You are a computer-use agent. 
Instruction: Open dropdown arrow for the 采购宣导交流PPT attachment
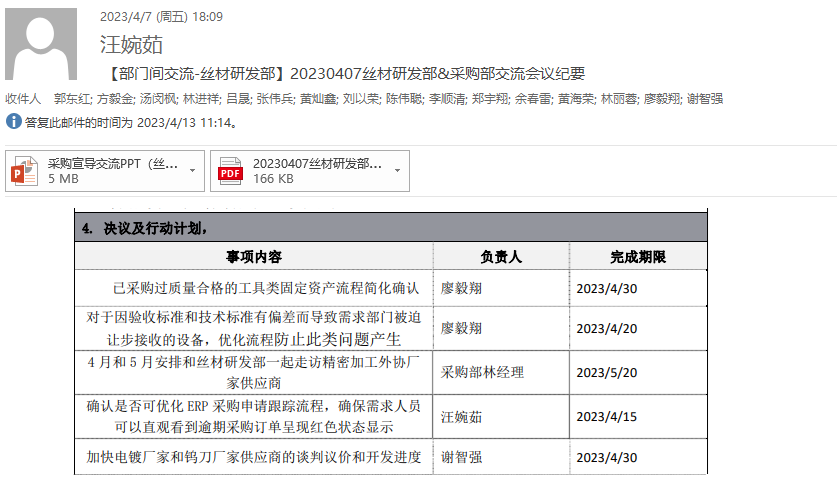pos(192,171)
